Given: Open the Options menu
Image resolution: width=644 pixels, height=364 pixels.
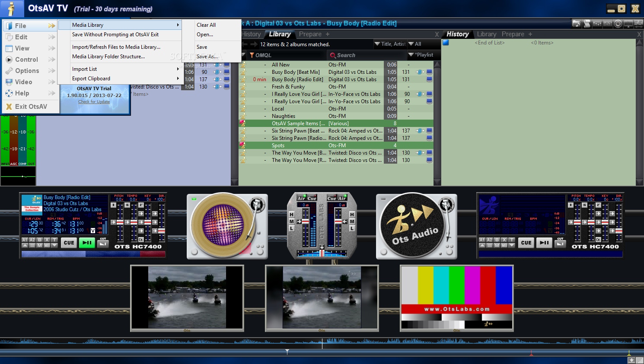Looking at the screenshot, I should [x=30, y=71].
